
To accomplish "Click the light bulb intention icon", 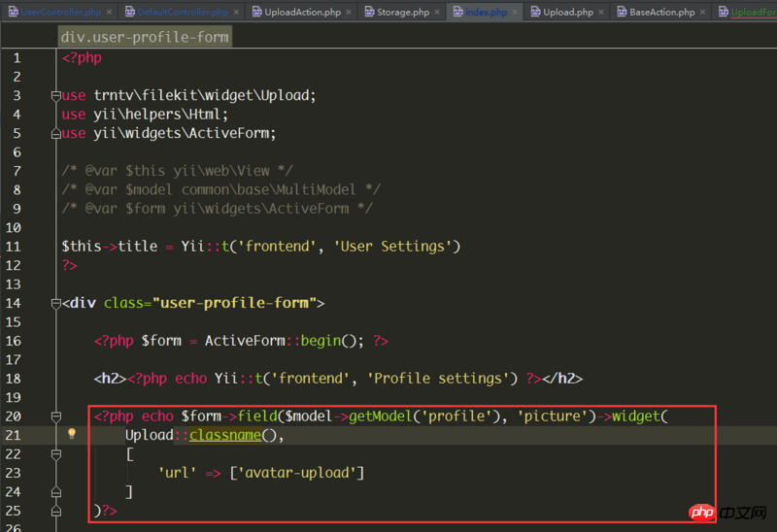I will pyautogui.click(x=71, y=434).
